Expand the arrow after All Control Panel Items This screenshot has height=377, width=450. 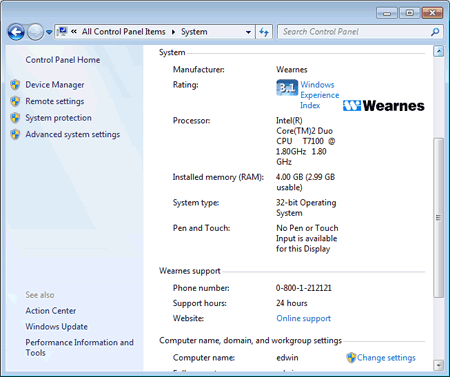click(173, 32)
